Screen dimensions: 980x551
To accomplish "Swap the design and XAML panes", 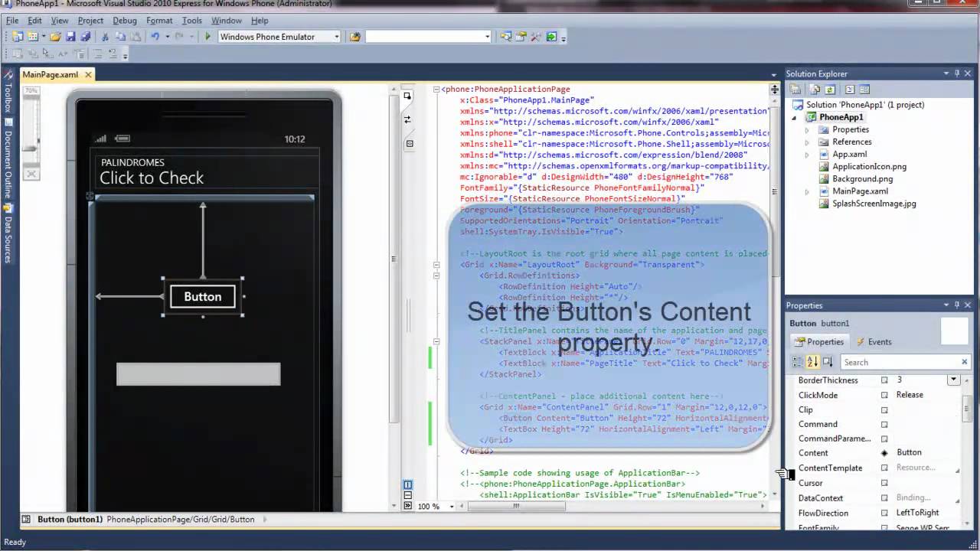I will pos(408,119).
